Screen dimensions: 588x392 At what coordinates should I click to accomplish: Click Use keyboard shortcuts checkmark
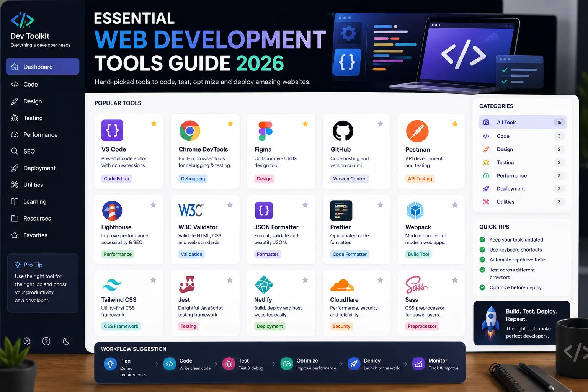click(x=482, y=250)
